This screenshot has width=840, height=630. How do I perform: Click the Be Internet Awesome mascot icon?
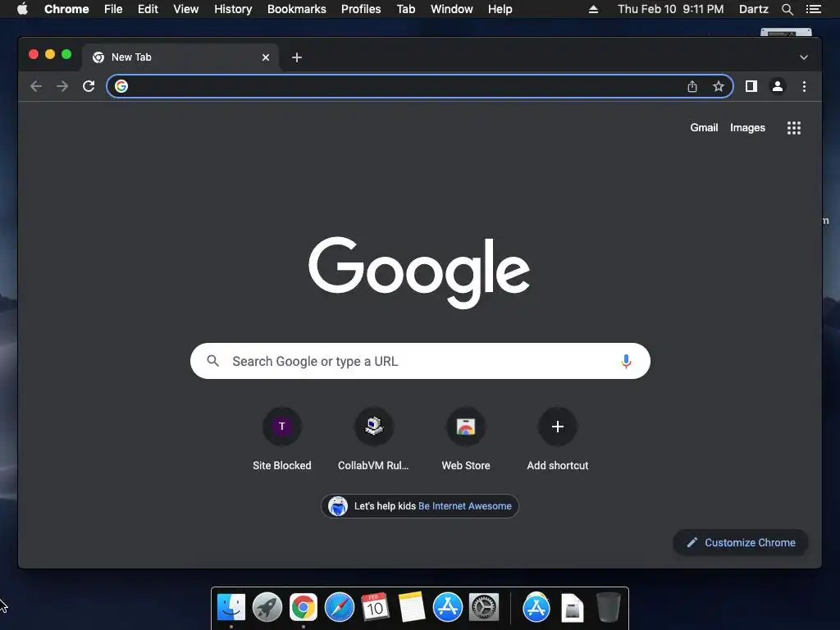coord(337,505)
